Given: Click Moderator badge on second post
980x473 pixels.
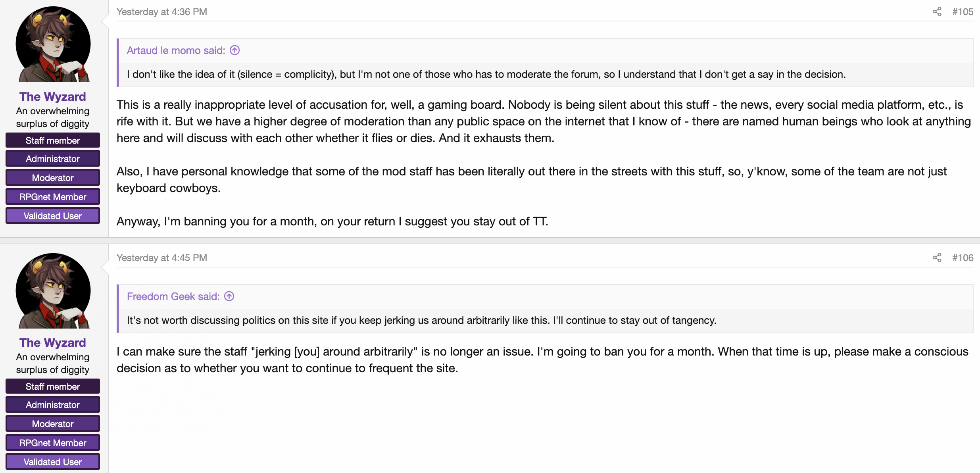Looking at the screenshot, I should pyautogui.click(x=53, y=424).
